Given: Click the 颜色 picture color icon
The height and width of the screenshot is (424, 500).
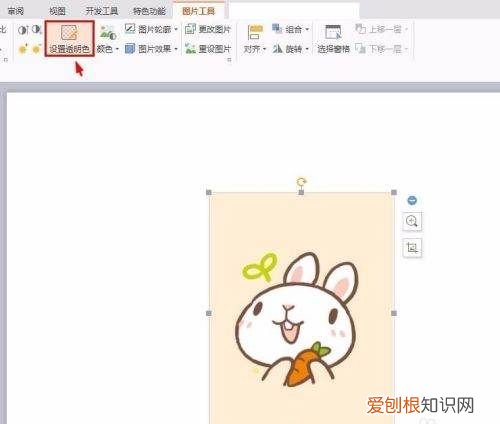Looking at the screenshot, I should 107,33.
